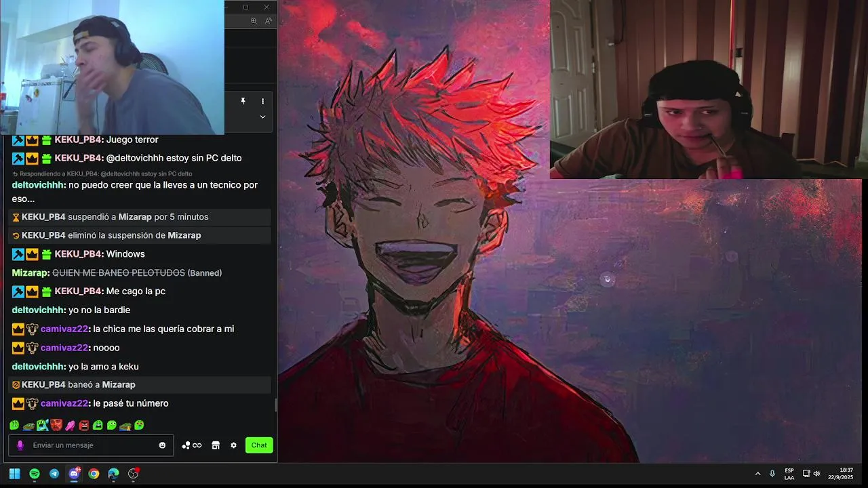Open Telegram from the taskbar
The width and height of the screenshot is (868, 488).
[54, 474]
